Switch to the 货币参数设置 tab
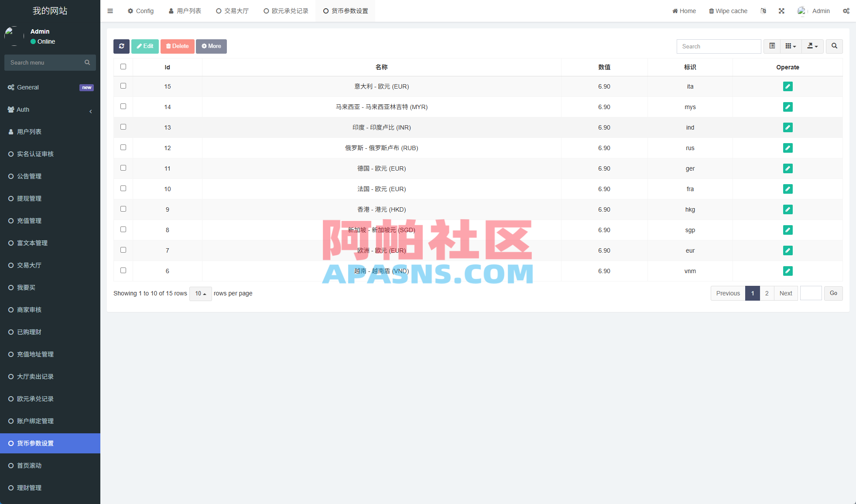The image size is (856, 504). [x=345, y=10]
